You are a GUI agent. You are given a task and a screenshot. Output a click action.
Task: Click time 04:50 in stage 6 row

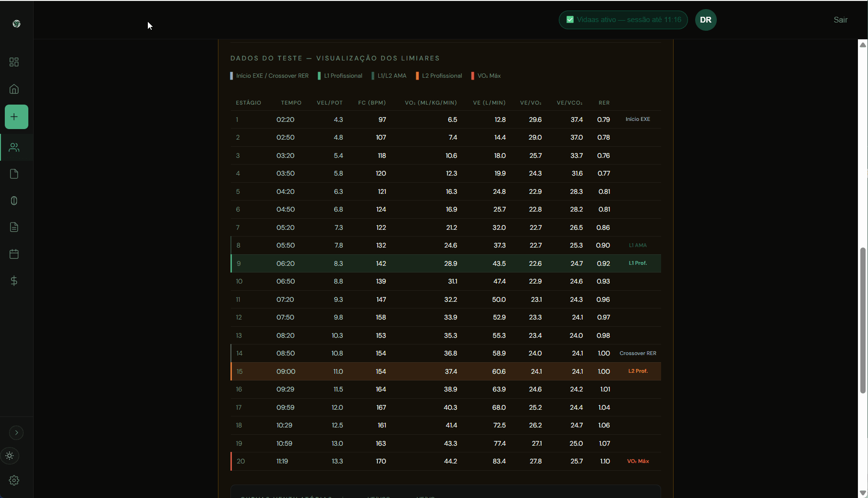click(x=285, y=209)
